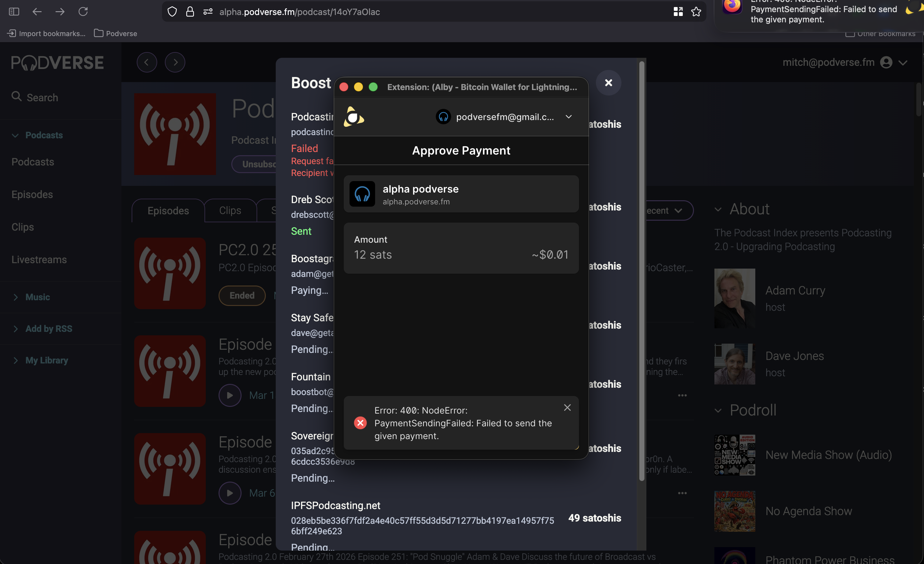Viewport: 924px width, 564px height.
Task: Open the browser sidebar toggle icon
Action: [x=14, y=11]
